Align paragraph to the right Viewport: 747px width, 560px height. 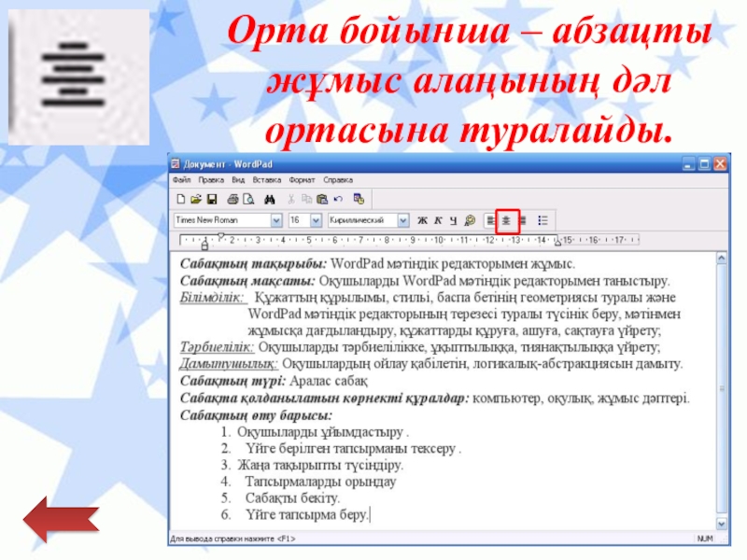point(523,220)
